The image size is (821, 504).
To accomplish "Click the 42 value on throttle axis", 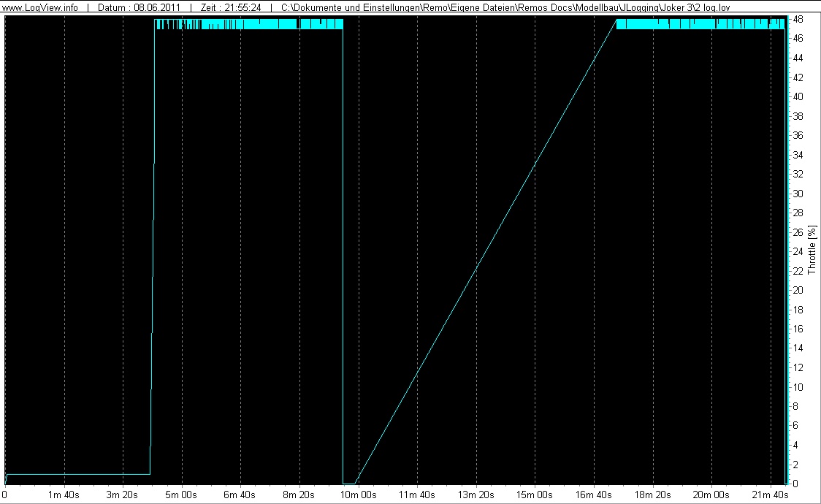I will coord(798,77).
